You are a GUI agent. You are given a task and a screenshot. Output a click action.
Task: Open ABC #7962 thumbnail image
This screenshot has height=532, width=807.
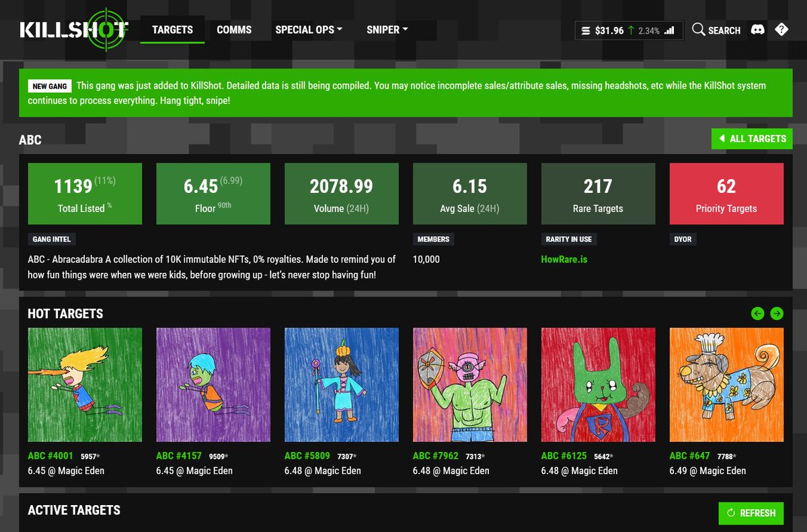469,385
